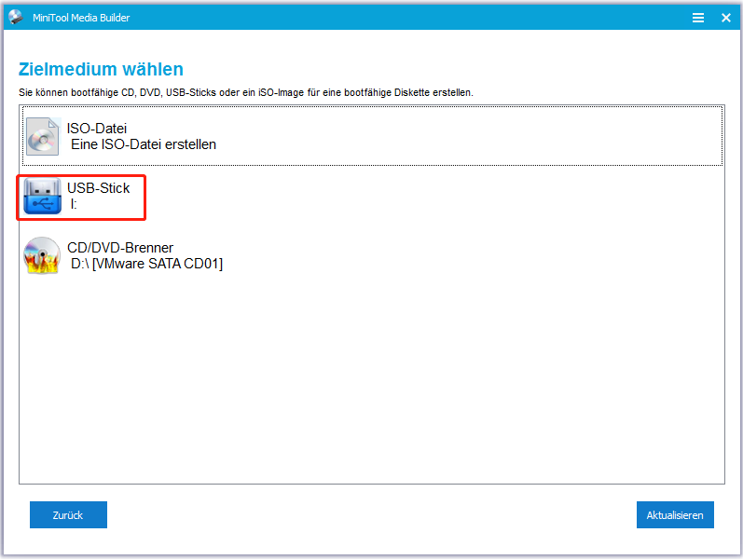Click the 'Zielmedium wählen' heading
Screen dimensions: 743x560
point(101,69)
